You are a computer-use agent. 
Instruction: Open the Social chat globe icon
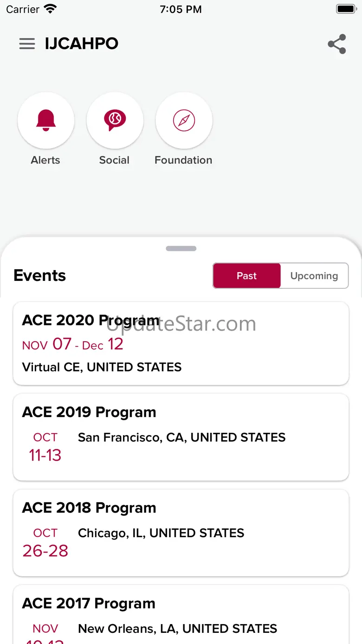coord(115,121)
